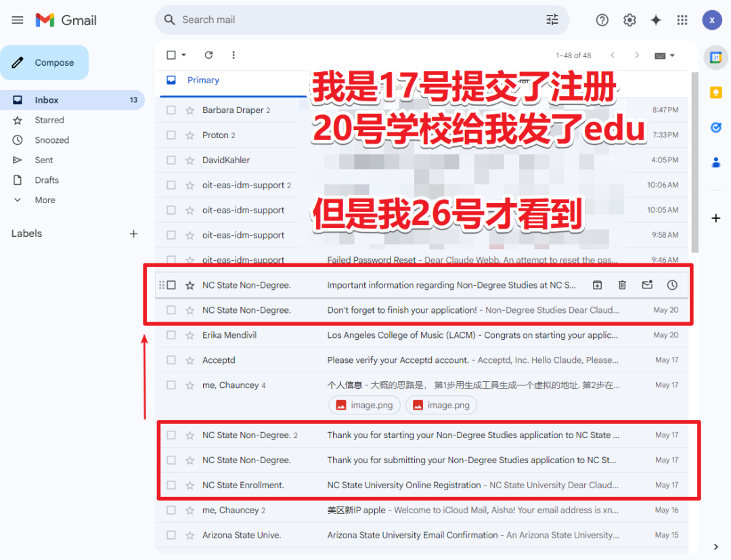
Task: Click the inbox vertical scrollbar
Action: click(694, 163)
